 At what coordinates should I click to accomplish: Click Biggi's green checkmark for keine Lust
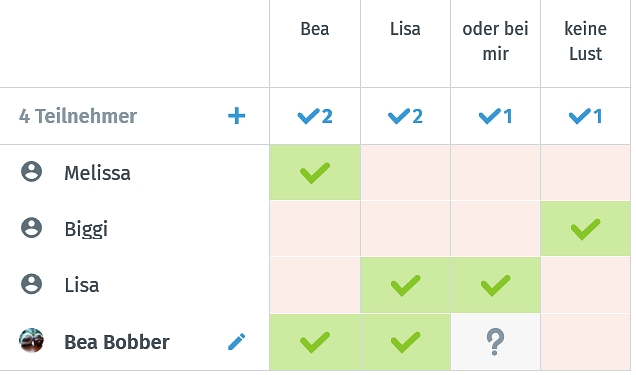coord(585,229)
